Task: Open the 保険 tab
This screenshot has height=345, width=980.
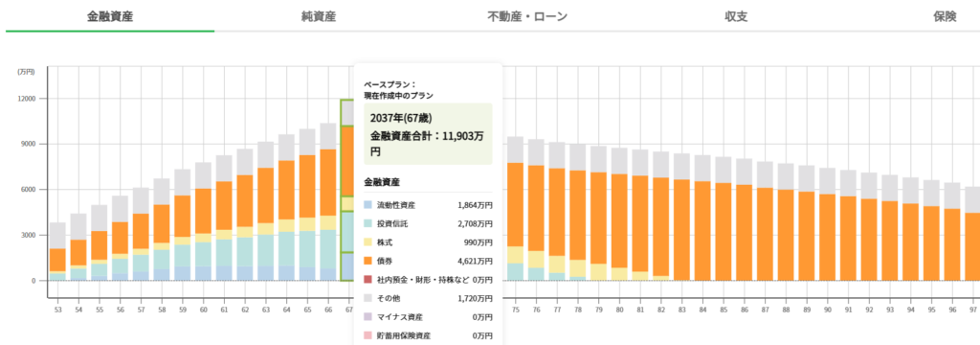Action: 945,16
